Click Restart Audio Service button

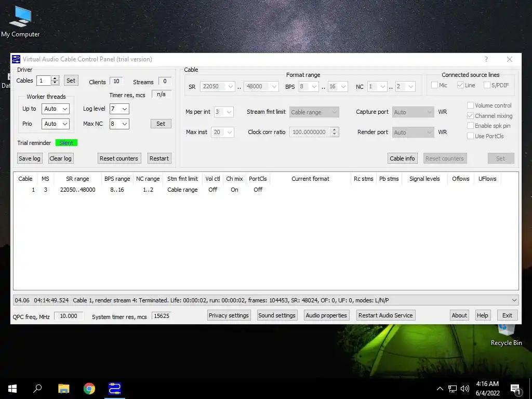point(385,315)
